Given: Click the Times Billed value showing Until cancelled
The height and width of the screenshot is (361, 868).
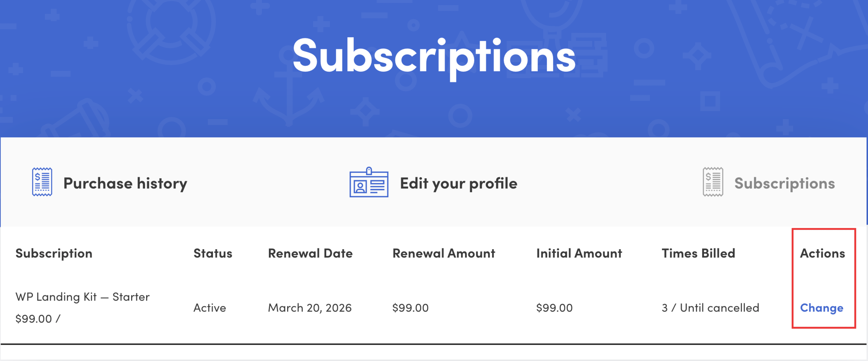Looking at the screenshot, I should click(711, 308).
